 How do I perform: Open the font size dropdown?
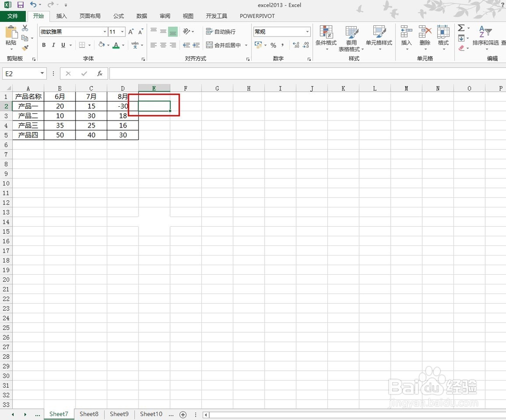coord(122,31)
